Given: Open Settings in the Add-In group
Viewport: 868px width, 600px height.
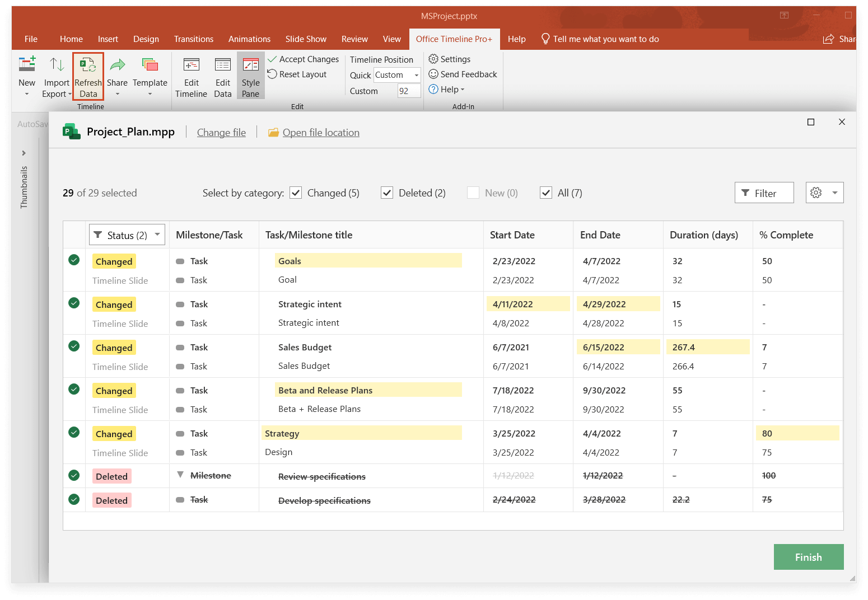Looking at the screenshot, I should [x=449, y=59].
